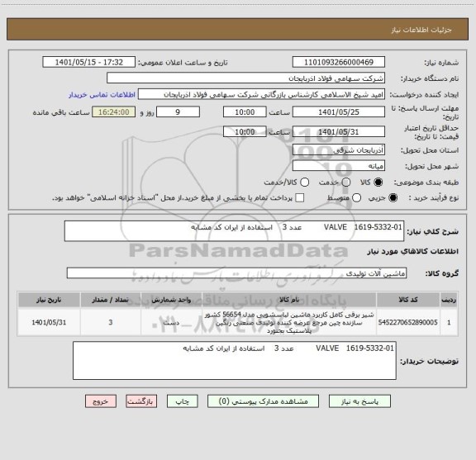Select the کالا radio button
This screenshot has width=476, height=460.
[x=378, y=182]
